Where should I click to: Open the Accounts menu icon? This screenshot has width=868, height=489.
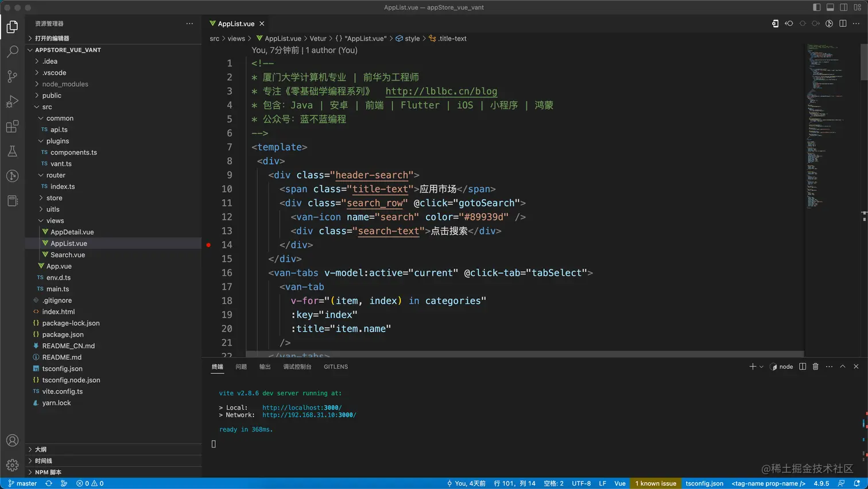pyautogui.click(x=12, y=441)
